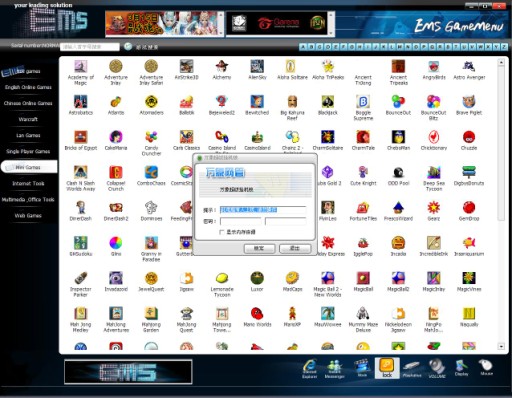Viewport: 512px width, 398px height.
Task: Click the right exit button in dialog
Action: [295, 248]
